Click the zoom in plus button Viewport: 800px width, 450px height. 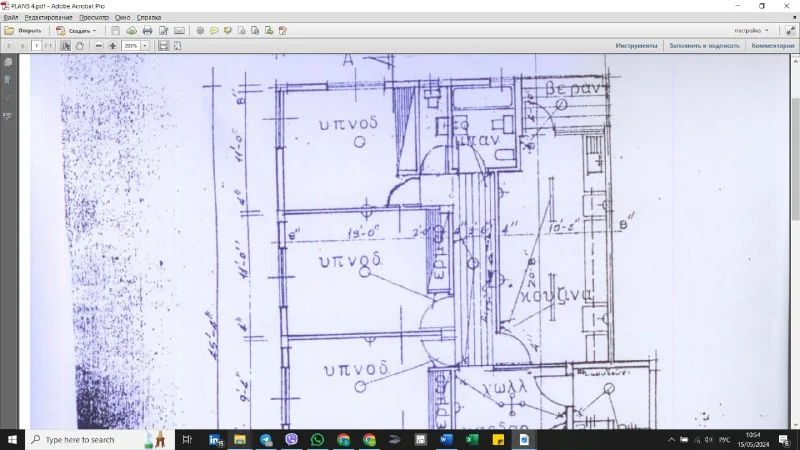click(x=113, y=46)
